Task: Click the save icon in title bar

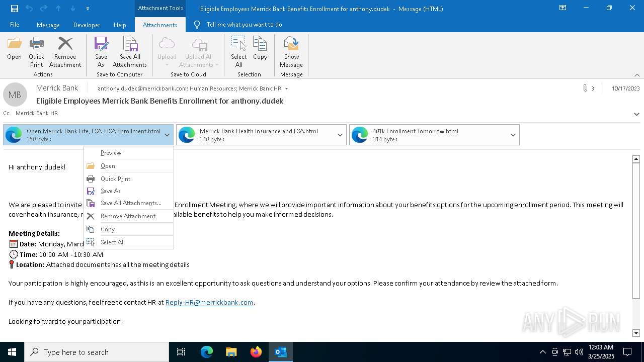Action: pyautogui.click(x=15, y=9)
